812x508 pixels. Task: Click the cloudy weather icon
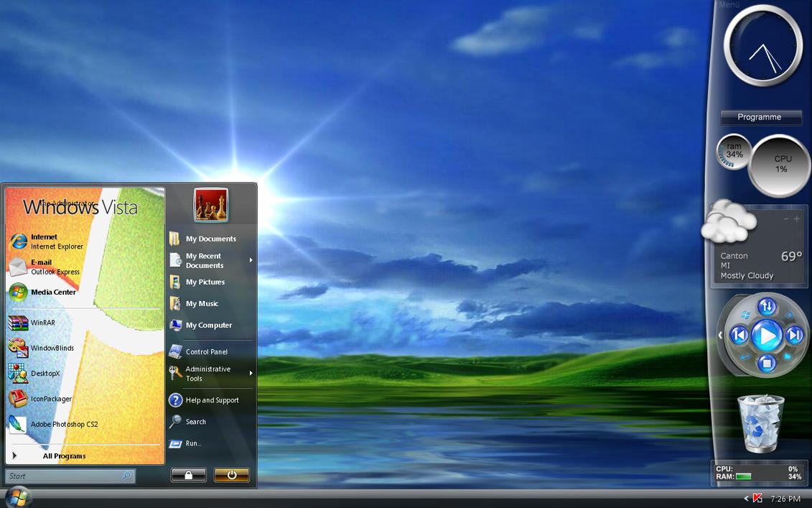(729, 221)
